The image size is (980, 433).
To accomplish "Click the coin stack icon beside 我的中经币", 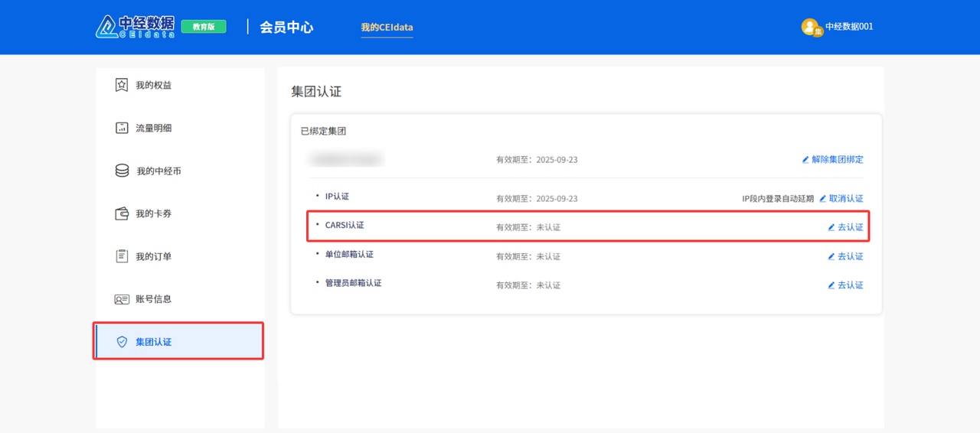I will 122,171.
